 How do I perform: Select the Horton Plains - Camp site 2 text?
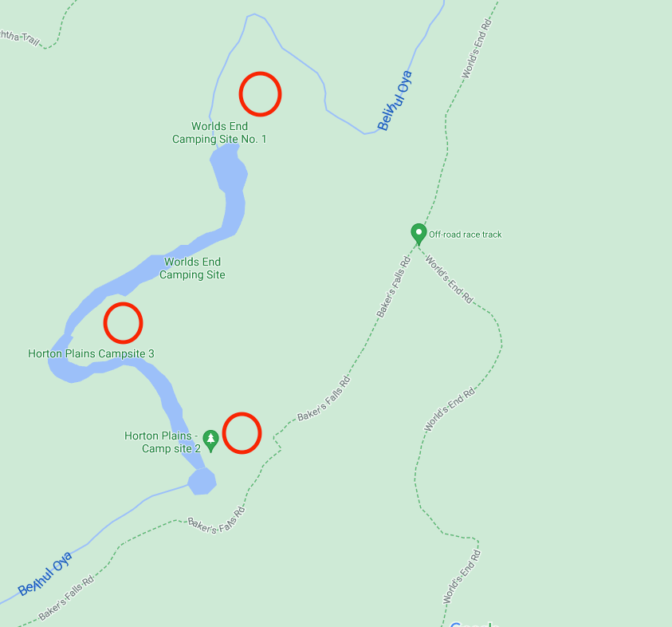(x=163, y=442)
